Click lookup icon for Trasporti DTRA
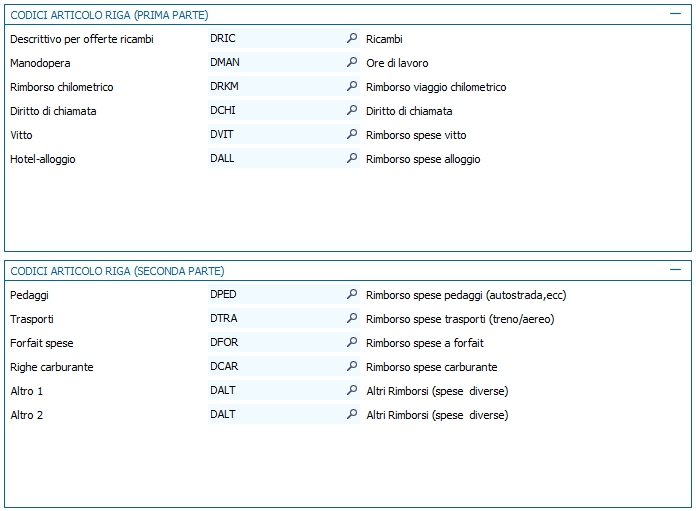Image resolution: width=696 pixels, height=511 pixels. (x=351, y=319)
